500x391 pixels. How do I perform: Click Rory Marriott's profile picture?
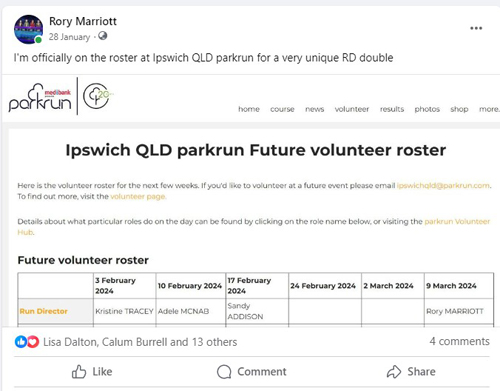pos(28,29)
